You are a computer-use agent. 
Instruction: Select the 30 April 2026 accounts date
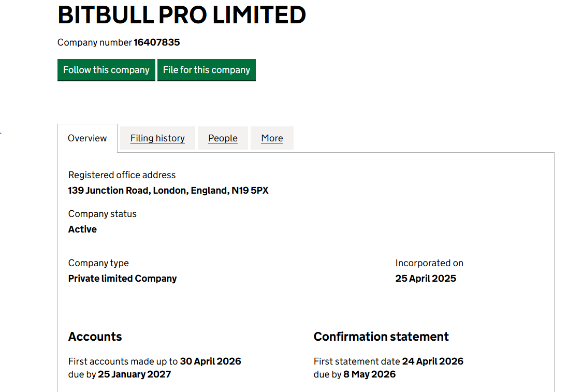210,361
